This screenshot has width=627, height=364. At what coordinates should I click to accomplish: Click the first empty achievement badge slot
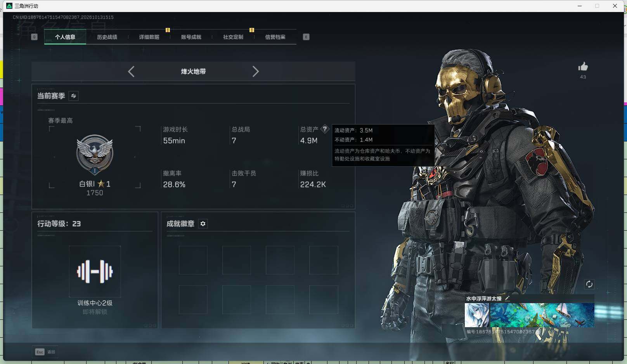[x=193, y=260]
